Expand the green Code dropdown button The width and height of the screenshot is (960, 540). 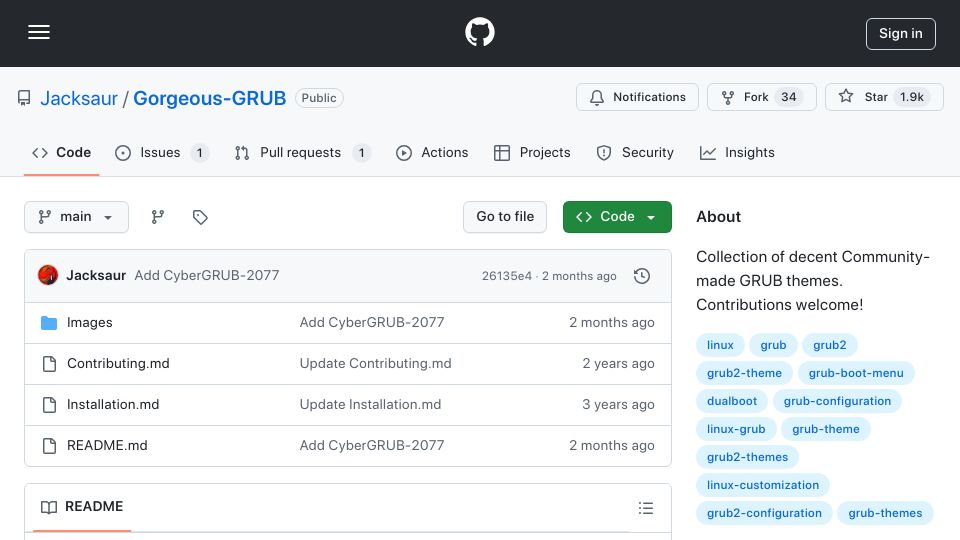pos(617,217)
